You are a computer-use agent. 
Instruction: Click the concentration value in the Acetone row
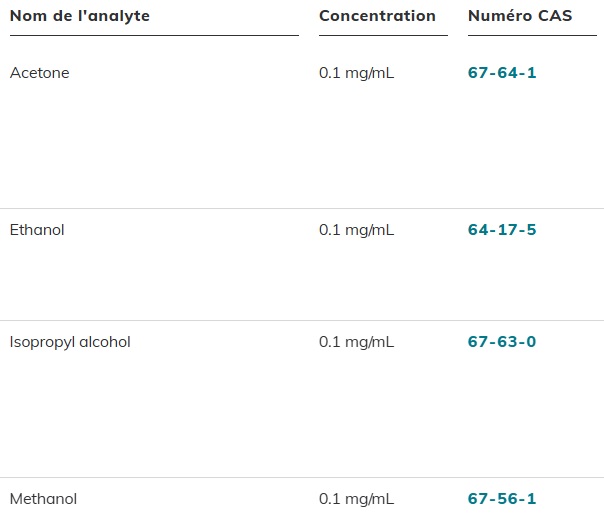coord(356,73)
